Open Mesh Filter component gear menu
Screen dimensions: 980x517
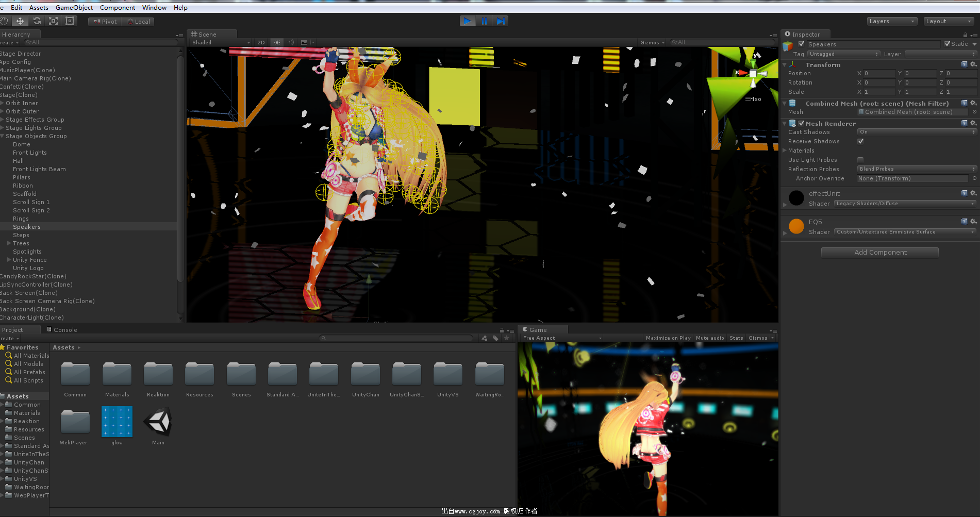[973, 103]
